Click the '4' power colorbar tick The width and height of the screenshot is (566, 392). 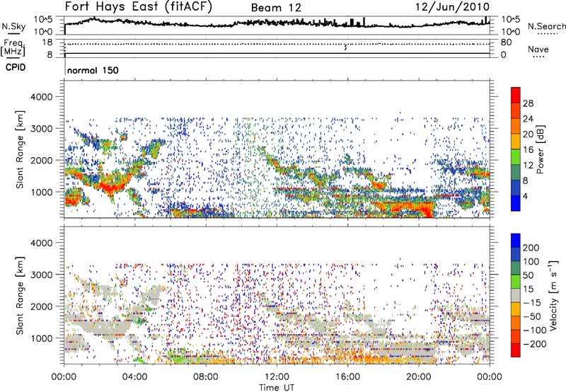(526, 196)
